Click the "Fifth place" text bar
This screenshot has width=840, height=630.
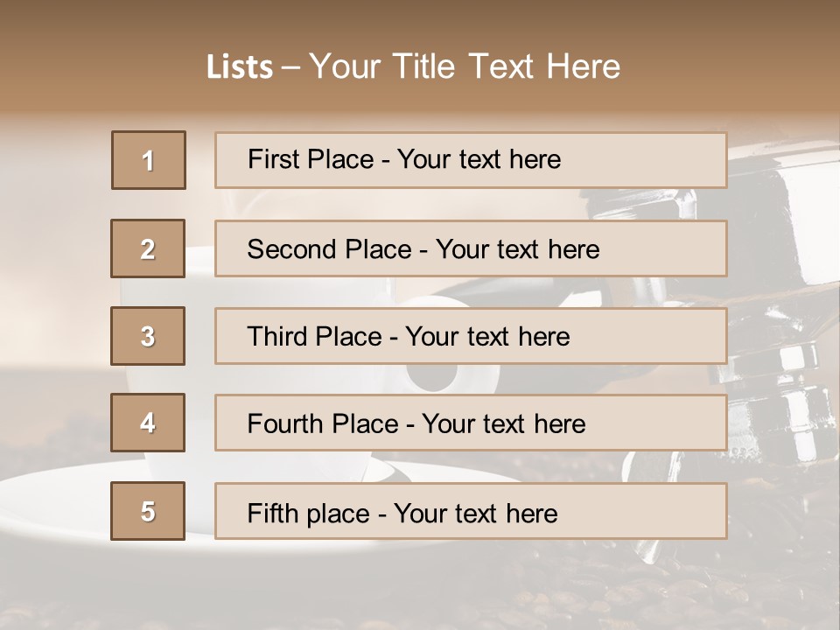471,512
